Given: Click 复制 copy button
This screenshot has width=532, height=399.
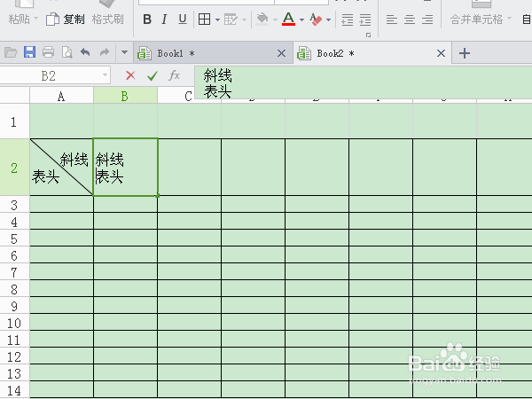Looking at the screenshot, I should (66, 20).
